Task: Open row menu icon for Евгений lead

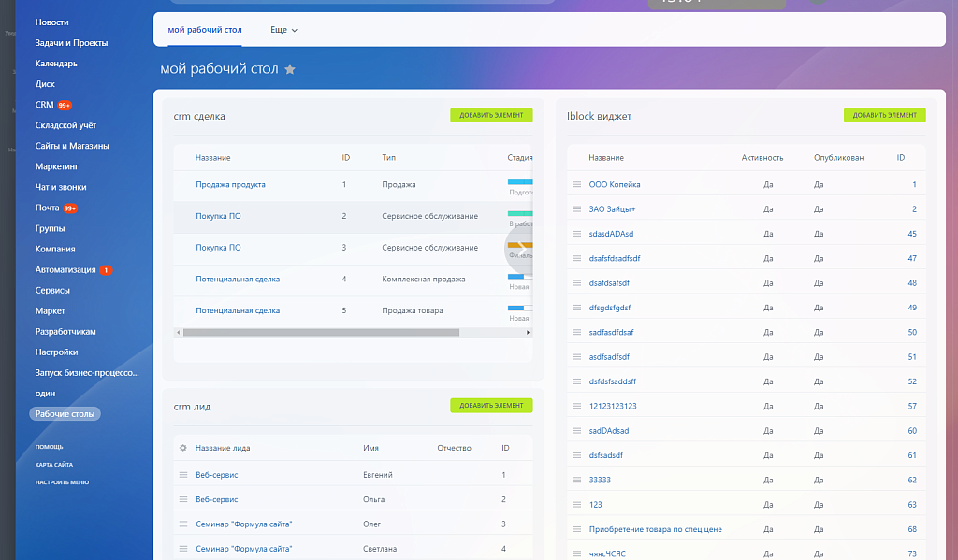Action: [x=183, y=475]
